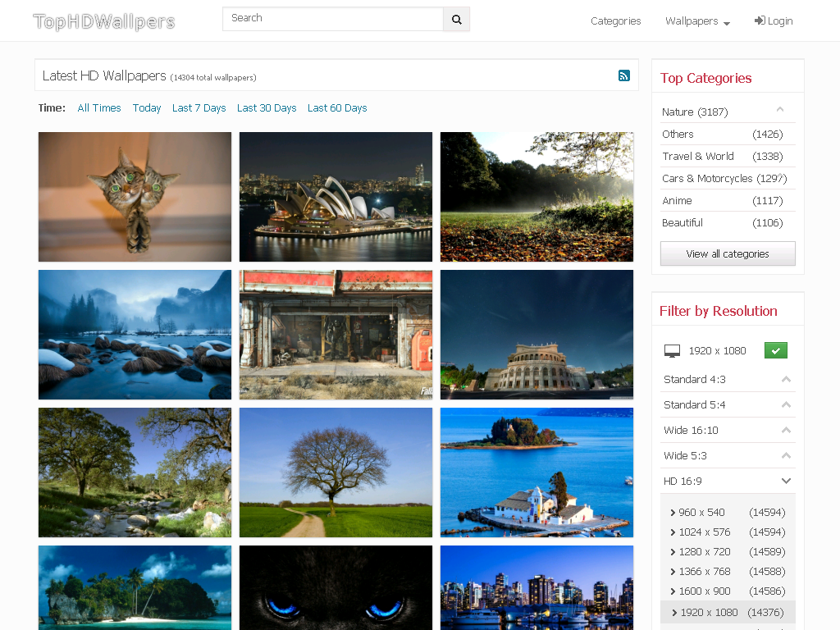The height and width of the screenshot is (630, 840).
Task: Open the glowing blue eyes wallpaper
Action: coord(336,587)
